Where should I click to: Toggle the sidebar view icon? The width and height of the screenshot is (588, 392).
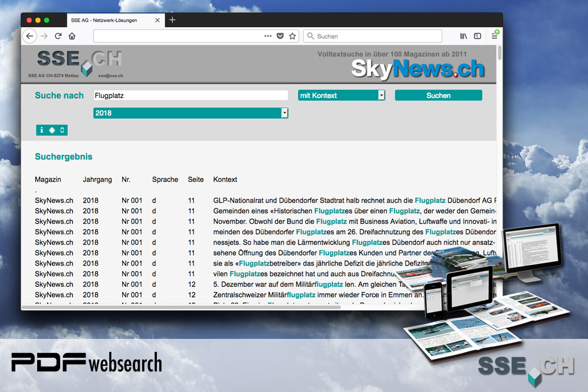(x=477, y=36)
